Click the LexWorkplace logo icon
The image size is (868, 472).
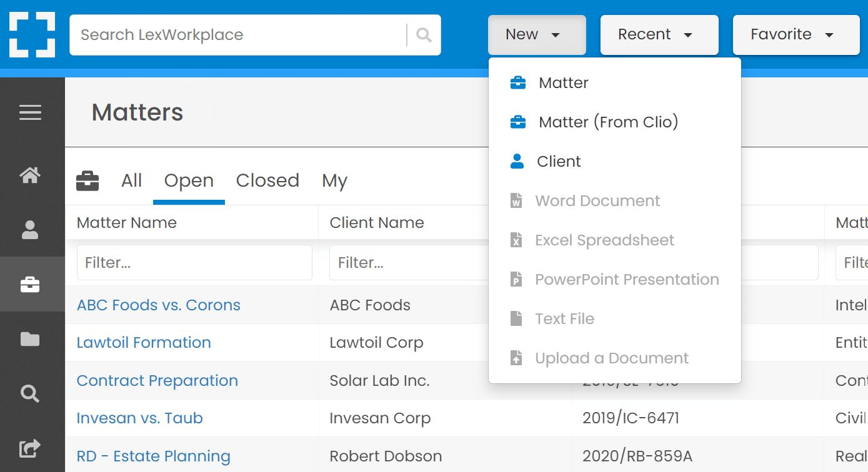pyautogui.click(x=32, y=34)
